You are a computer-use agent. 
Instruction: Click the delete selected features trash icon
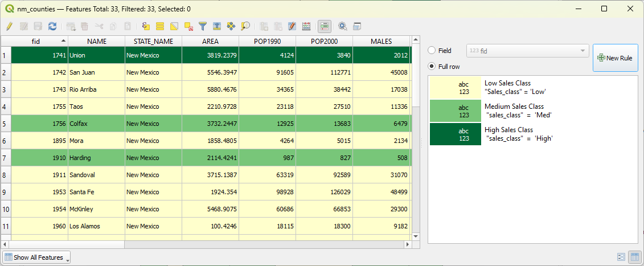click(85, 26)
